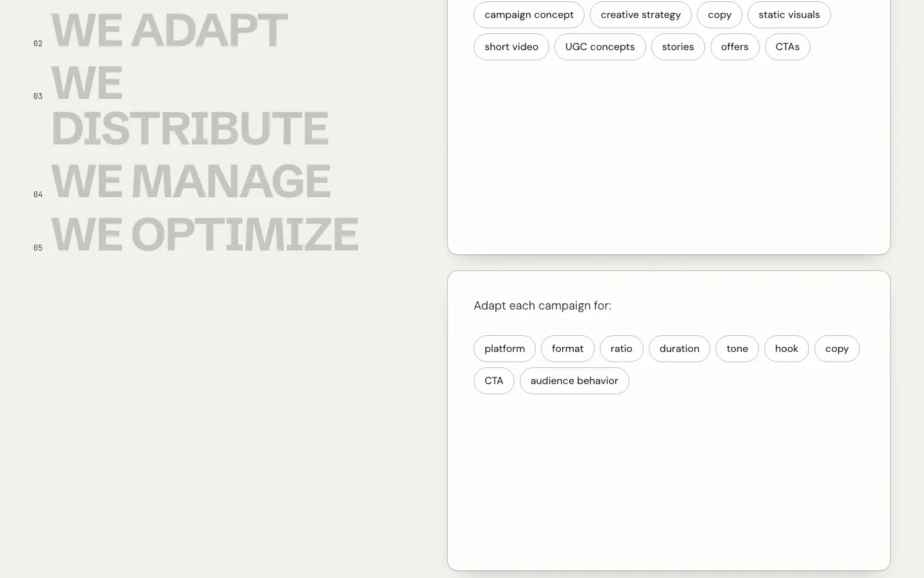Click the "CTAs" pill after offers

[787, 47]
